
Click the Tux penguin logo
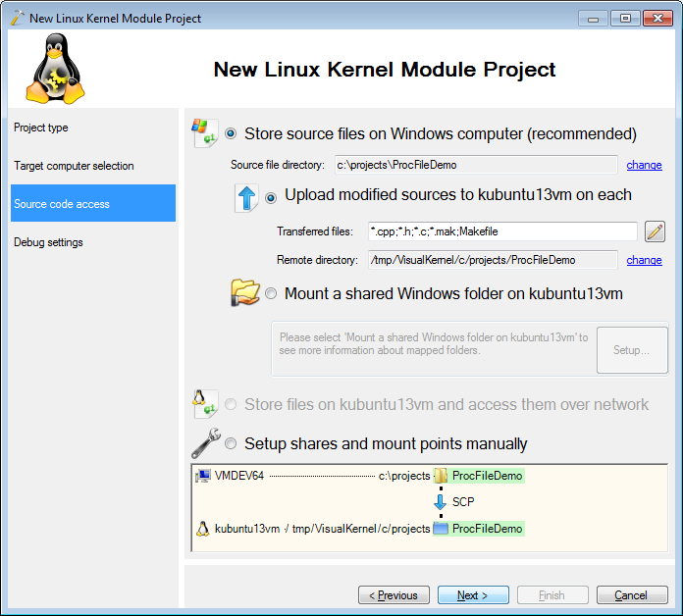[x=55, y=69]
